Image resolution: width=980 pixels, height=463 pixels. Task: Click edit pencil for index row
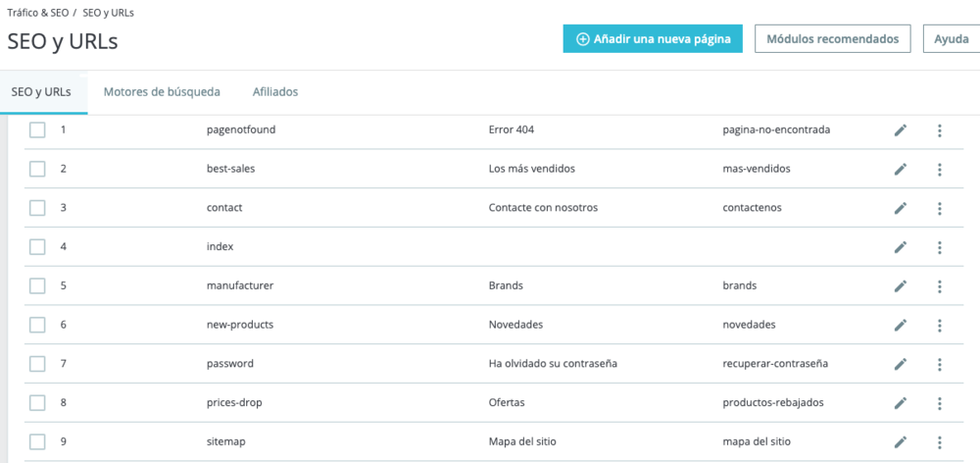[x=900, y=247]
